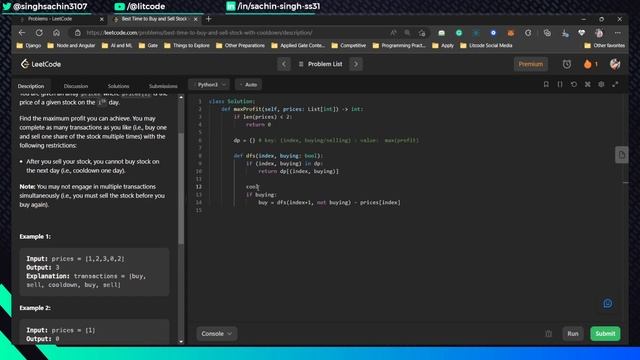640x360 pixels.
Task: Click the green Submit button
Action: pos(605,333)
